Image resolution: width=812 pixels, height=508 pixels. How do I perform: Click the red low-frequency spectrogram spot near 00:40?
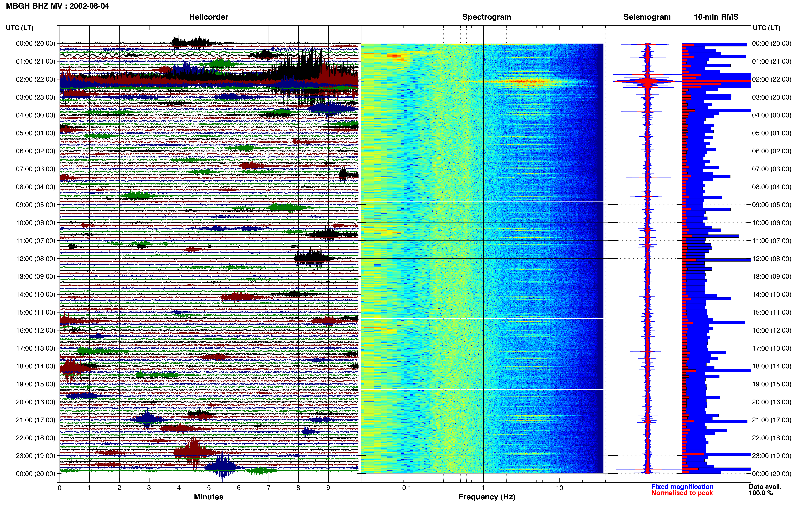395,56
